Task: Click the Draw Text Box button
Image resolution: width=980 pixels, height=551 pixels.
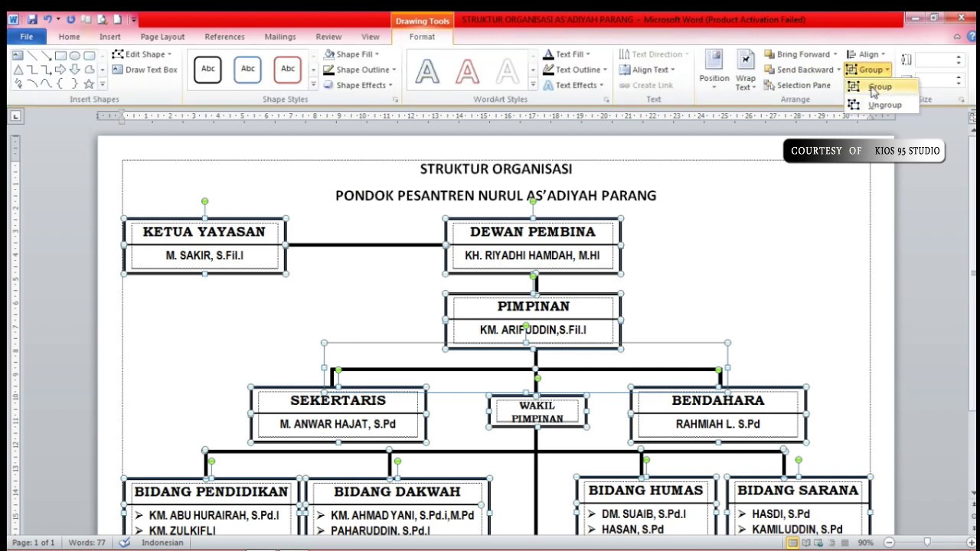Action: [x=145, y=70]
